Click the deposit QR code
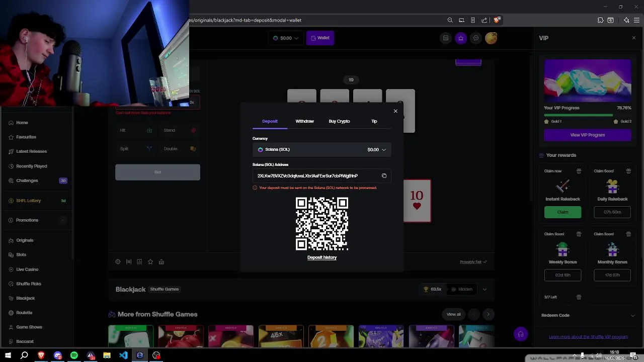Image resolution: width=644 pixels, height=362 pixels. 322,224
